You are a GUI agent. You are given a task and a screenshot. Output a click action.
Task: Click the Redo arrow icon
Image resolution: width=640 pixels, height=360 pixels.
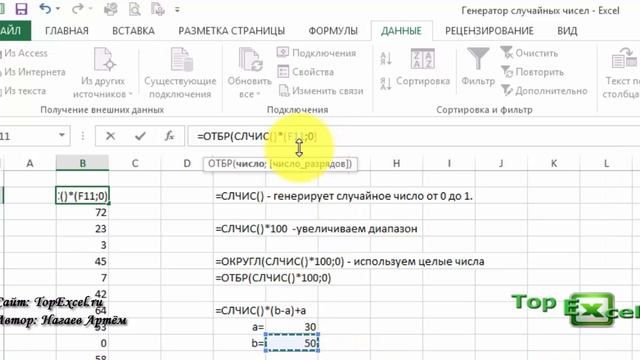tap(77, 9)
